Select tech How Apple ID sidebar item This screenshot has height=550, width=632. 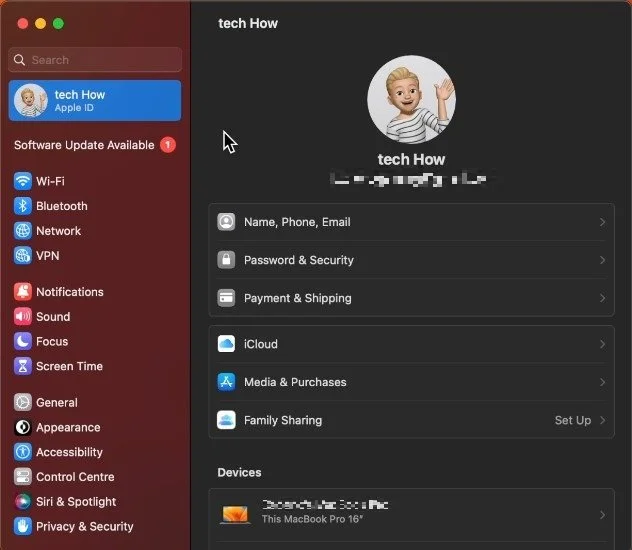point(95,100)
